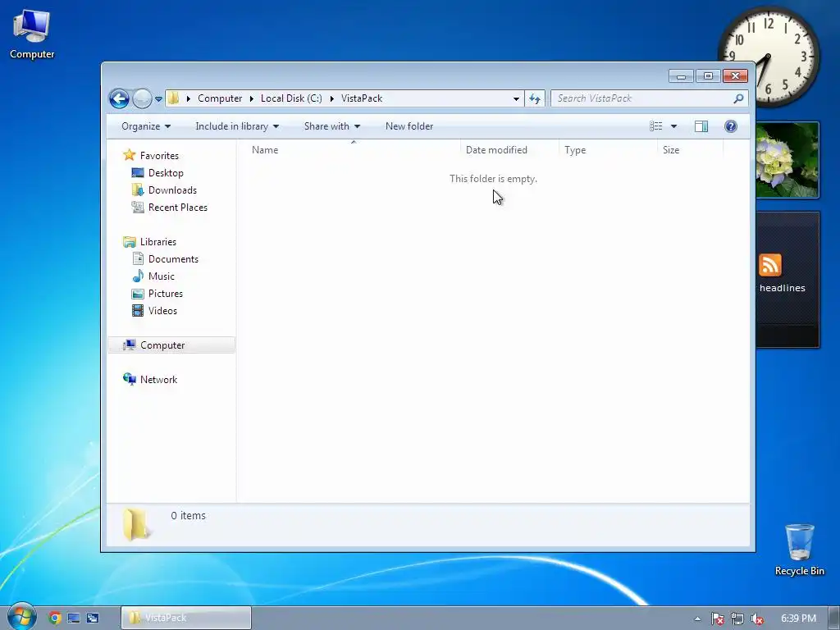Screen dimensions: 840x630
Task: Refresh the VistaPack folder view
Action: [x=535, y=98]
